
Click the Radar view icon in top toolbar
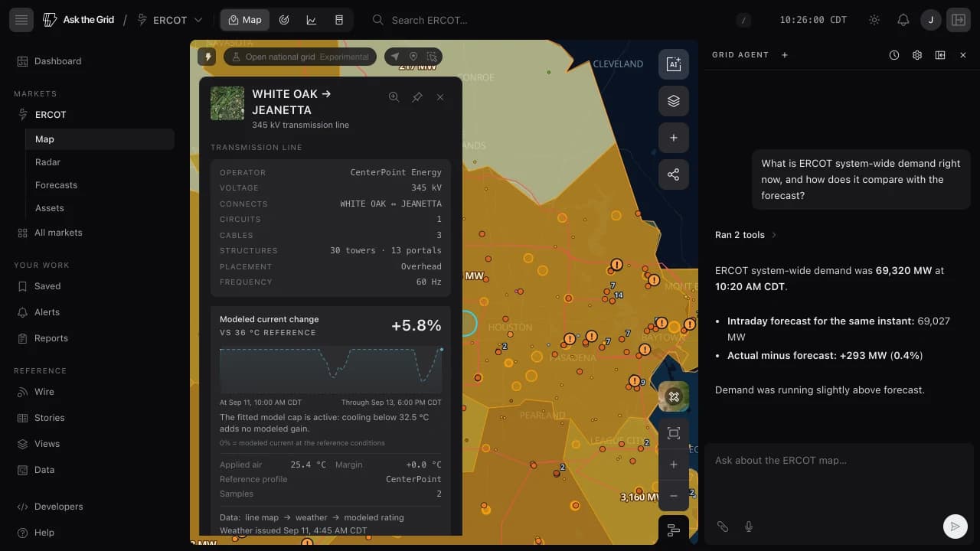coord(284,20)
